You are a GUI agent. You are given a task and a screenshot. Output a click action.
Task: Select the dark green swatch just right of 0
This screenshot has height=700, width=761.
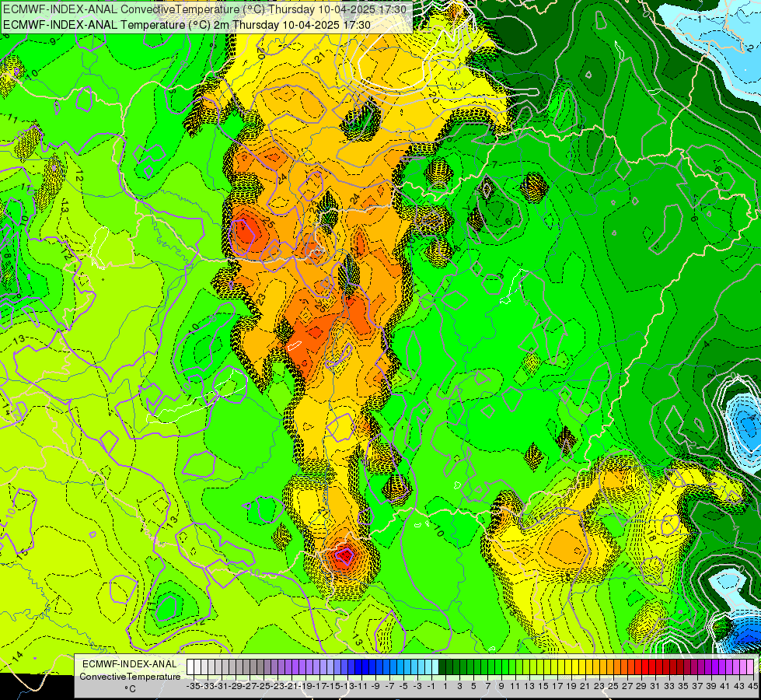click(442, 667)
